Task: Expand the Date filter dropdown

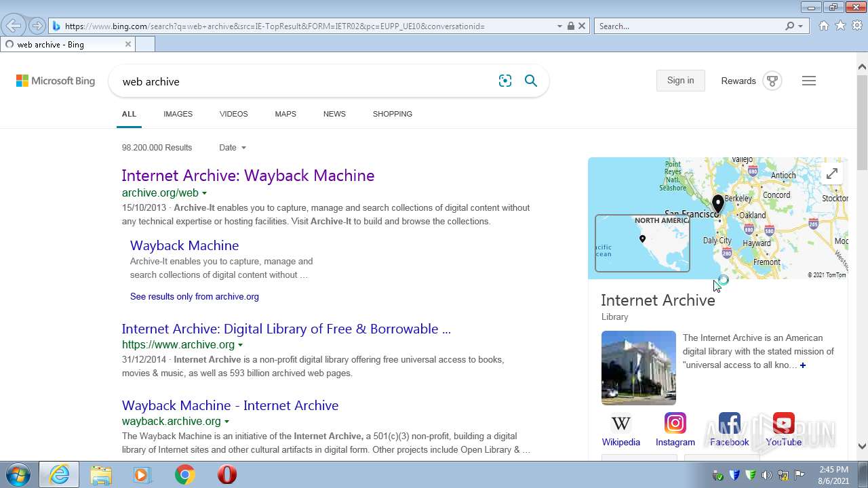Action: 233,147
